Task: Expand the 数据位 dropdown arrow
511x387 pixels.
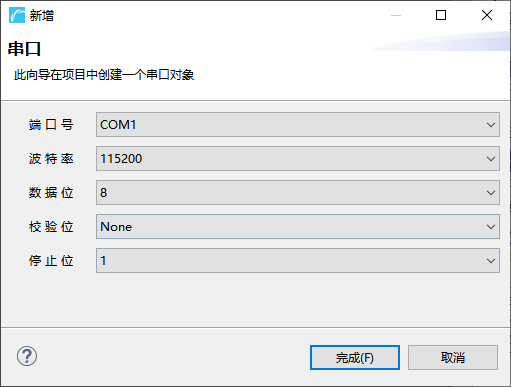Action: 491,193
